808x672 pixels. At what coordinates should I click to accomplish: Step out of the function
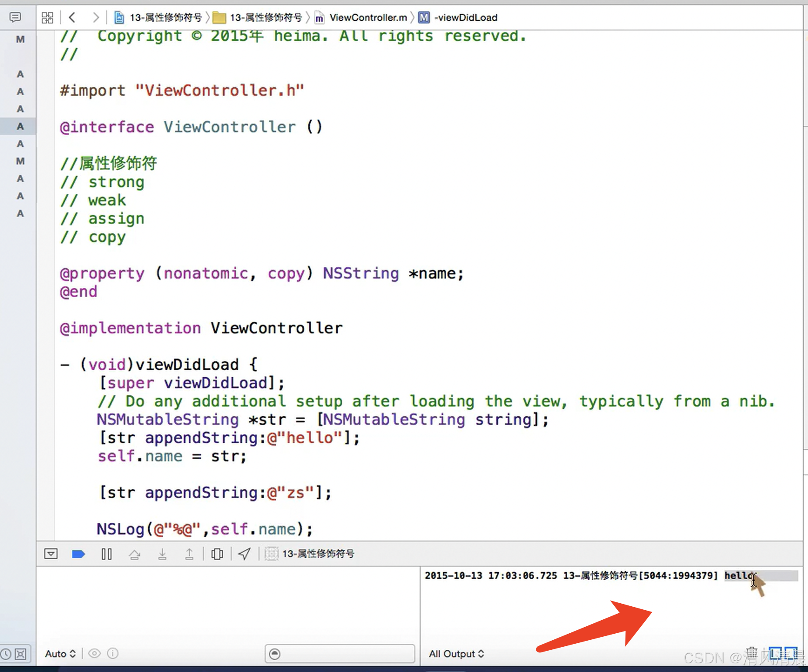tap(189, 554)
